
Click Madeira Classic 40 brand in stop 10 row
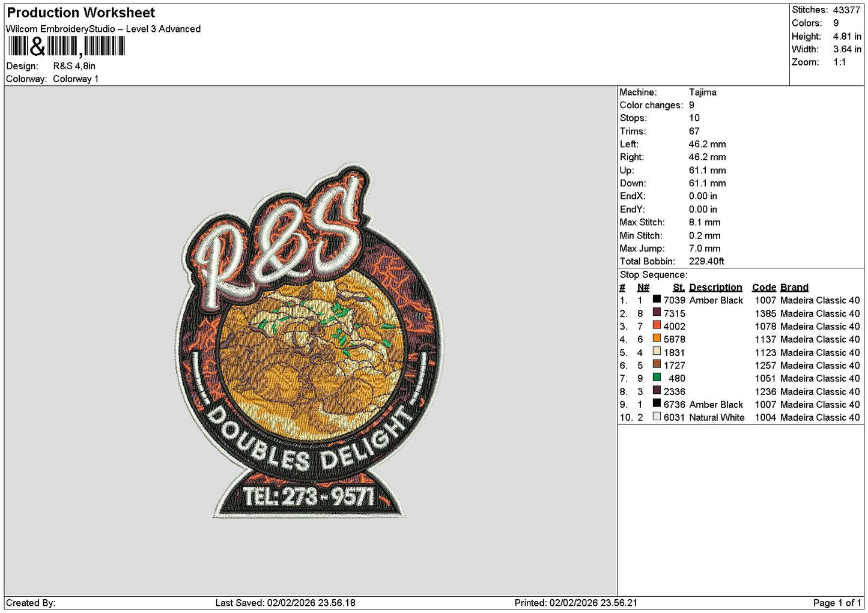point(820,418)
